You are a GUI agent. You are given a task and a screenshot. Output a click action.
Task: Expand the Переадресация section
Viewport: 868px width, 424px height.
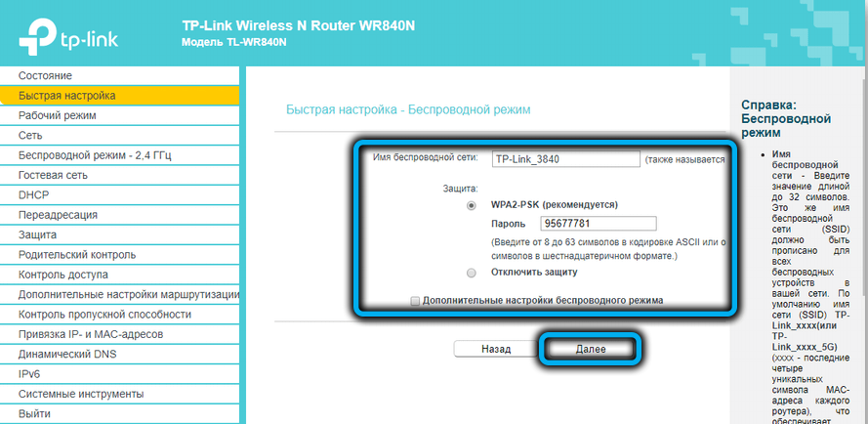click(x=58, y=215)
